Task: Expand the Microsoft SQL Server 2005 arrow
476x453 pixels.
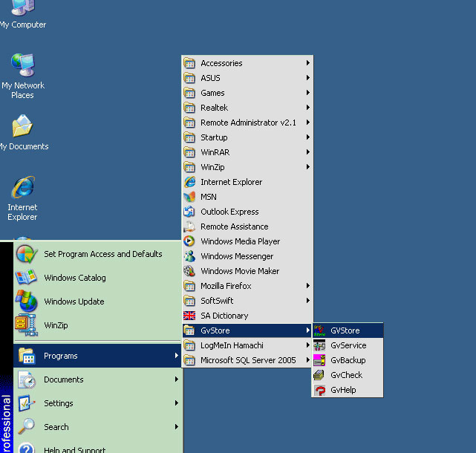Action: (x=308, y=360)
